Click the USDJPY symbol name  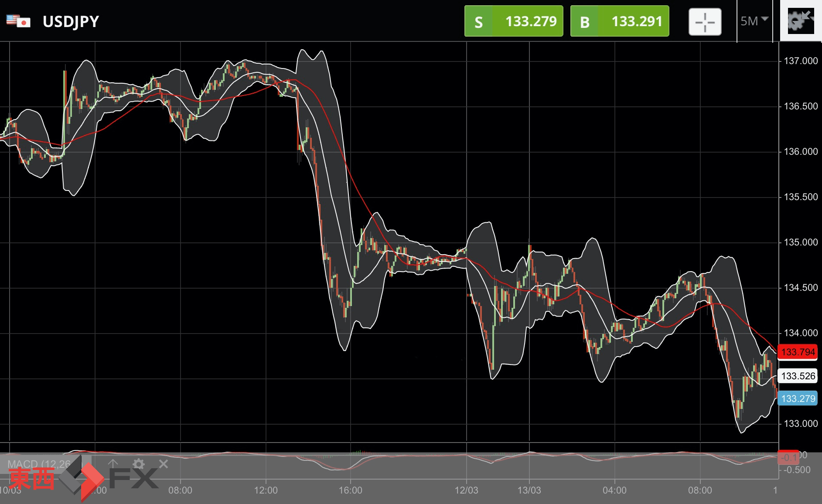click(71, 21)
